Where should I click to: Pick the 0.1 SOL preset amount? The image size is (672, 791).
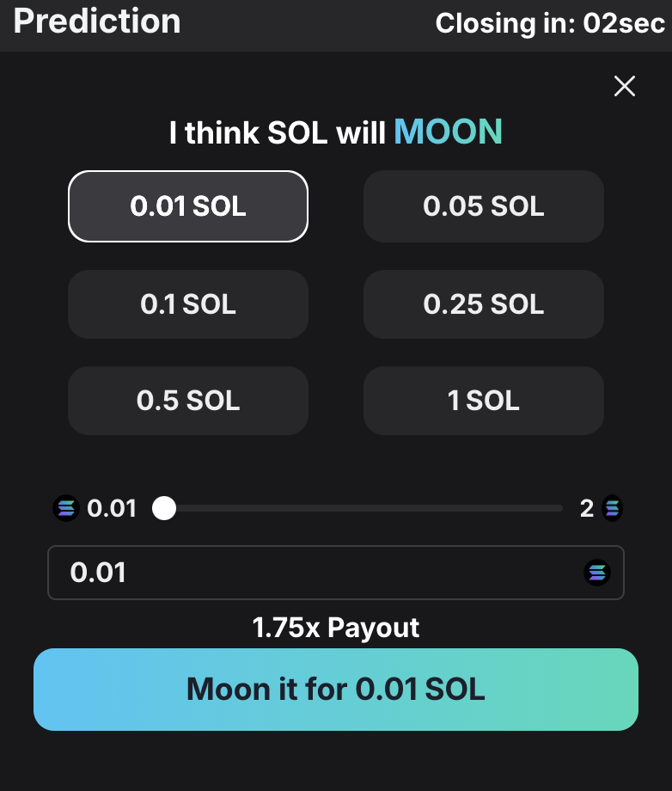point(188,304)
